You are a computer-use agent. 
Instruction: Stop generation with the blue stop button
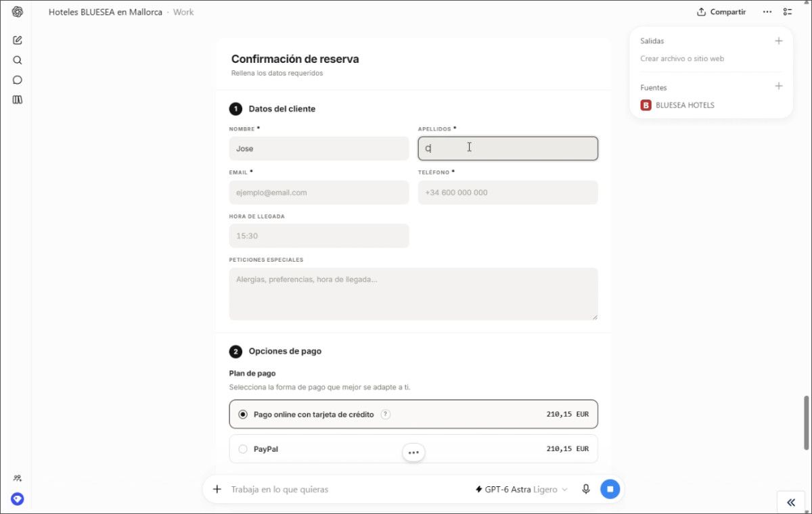tap(610, 489)
